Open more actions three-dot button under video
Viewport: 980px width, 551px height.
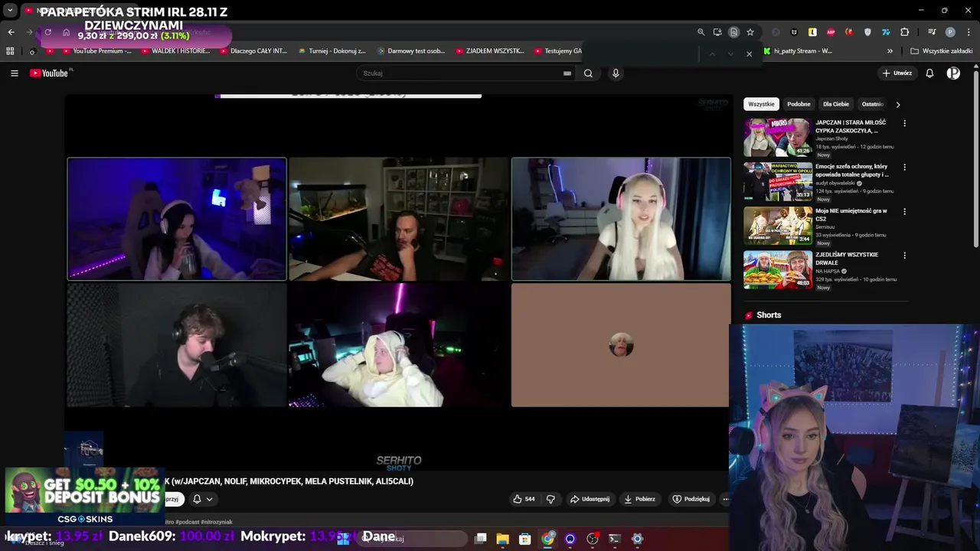[725, 499]
